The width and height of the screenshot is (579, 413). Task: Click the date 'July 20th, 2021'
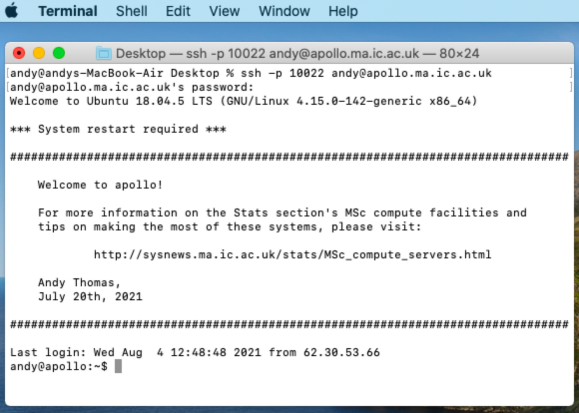coord(90,297)
